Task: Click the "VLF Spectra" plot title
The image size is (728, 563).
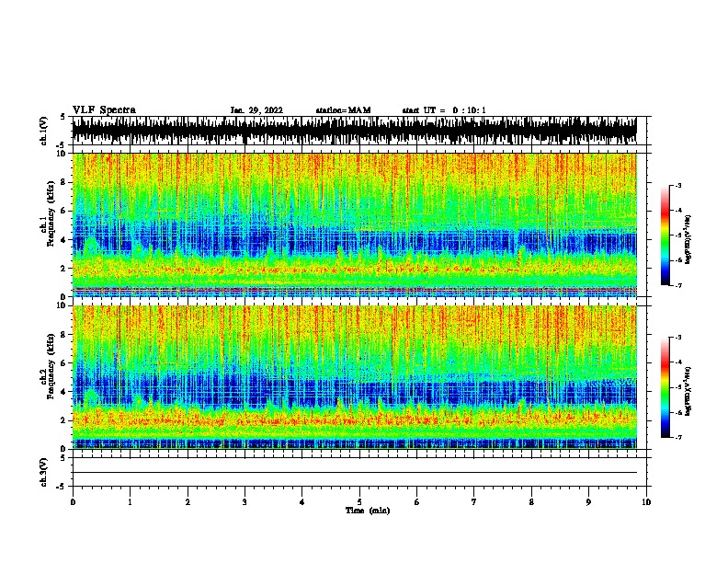Action: (104, 110)
